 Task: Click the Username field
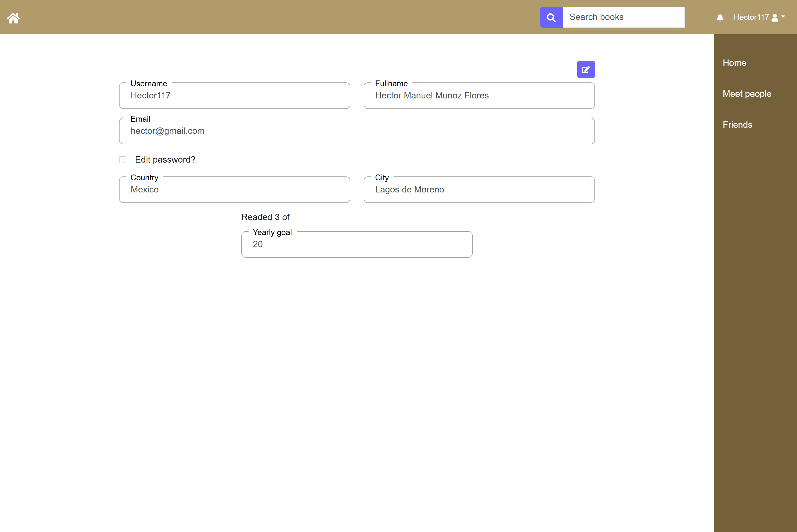(x=235, y=96)
